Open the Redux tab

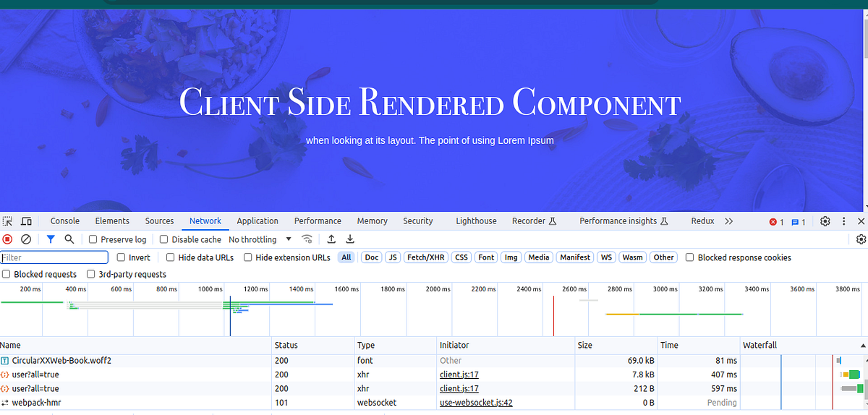click(x=702, y=221)
